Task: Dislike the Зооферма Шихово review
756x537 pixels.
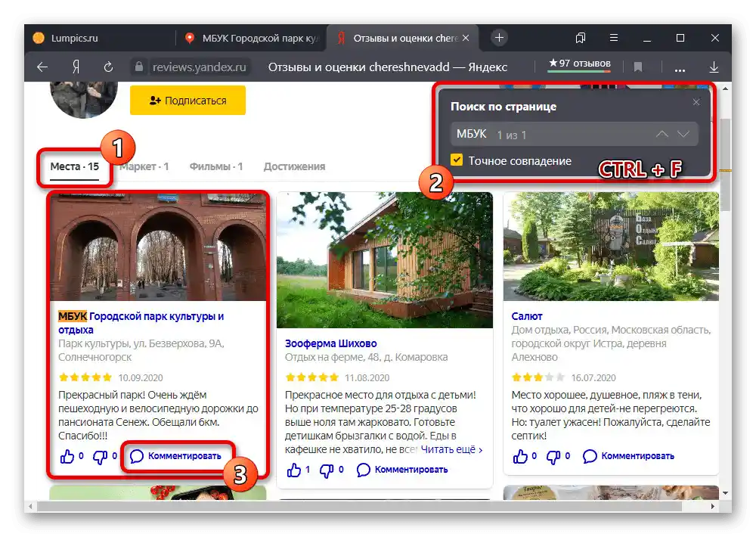Action: [327, 470]
